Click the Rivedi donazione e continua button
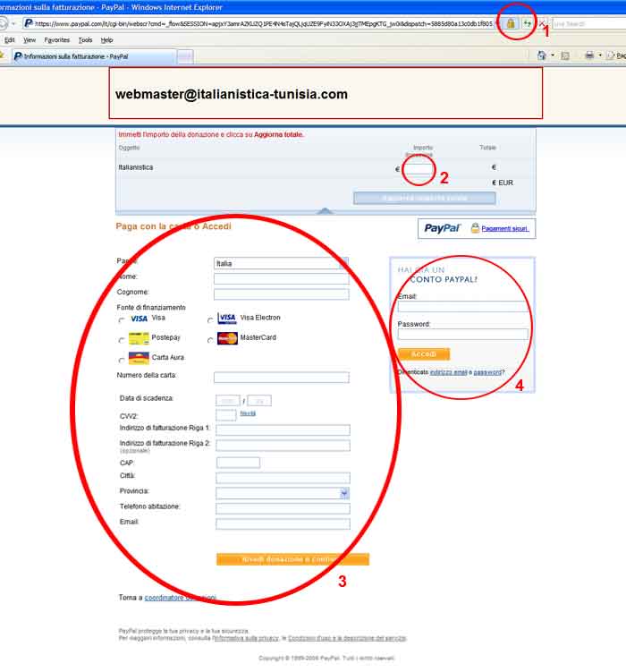 (x=292, y=559)
